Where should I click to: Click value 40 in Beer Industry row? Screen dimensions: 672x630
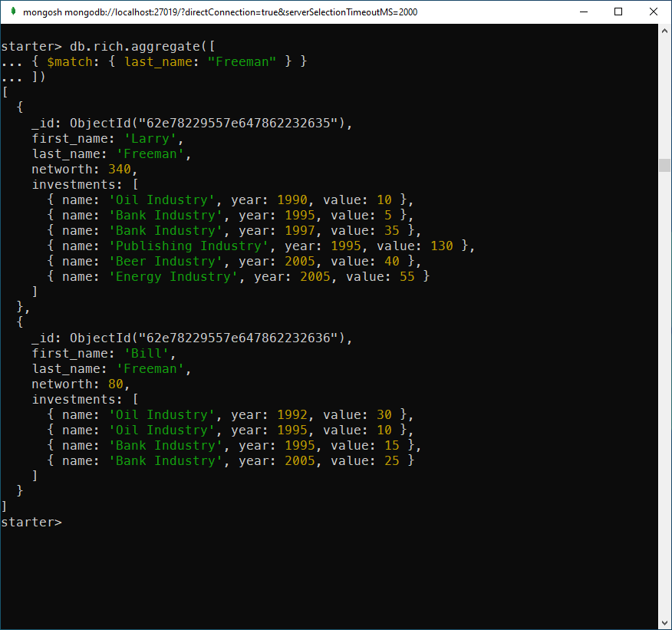[392, 262]
